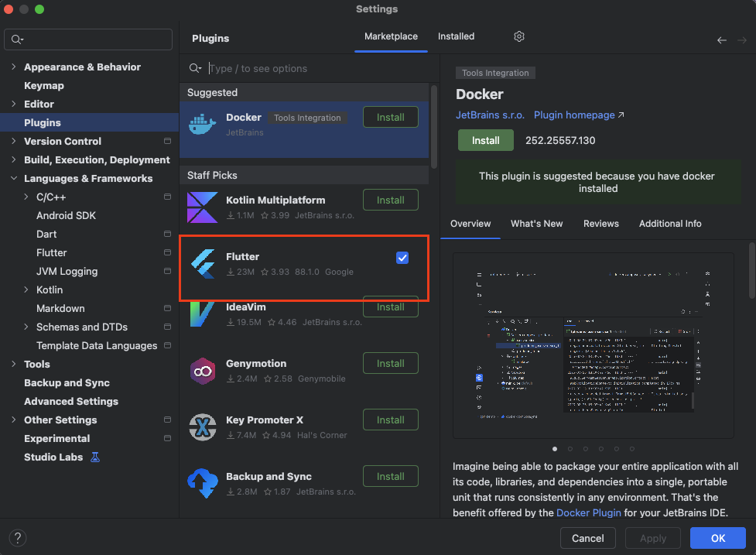Click the Key Promoter X plugin icon
The image size is (756, 555).
tap(203, 427)
